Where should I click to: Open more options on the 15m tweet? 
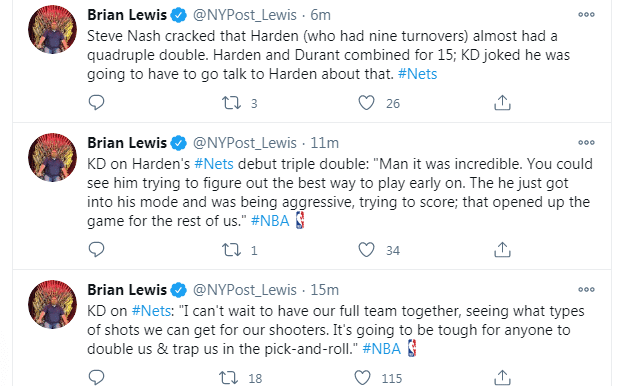click(586, 289)
